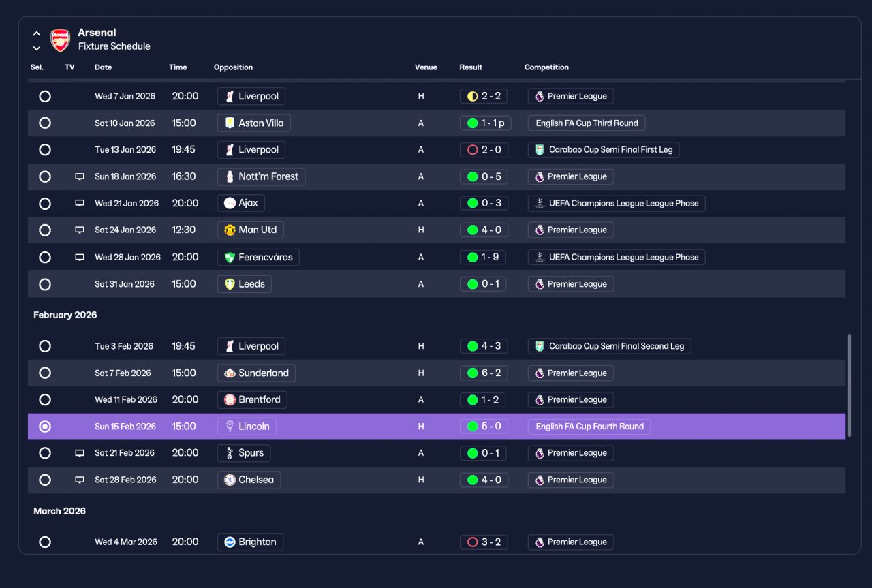Click the TV icon on Chelsea fixture row
Screen dimensions: 872x588
pos(80,480)
